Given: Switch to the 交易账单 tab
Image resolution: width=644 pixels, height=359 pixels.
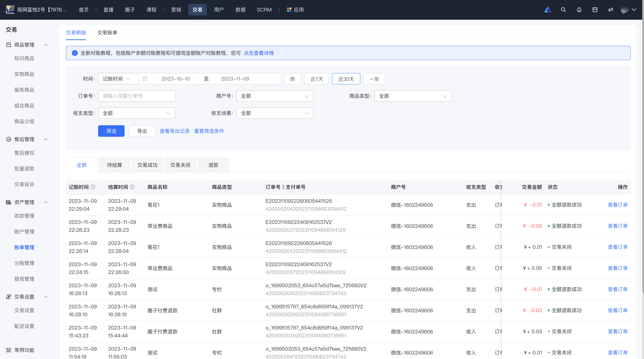Looking at the screenshot, I should click(107, 33).
